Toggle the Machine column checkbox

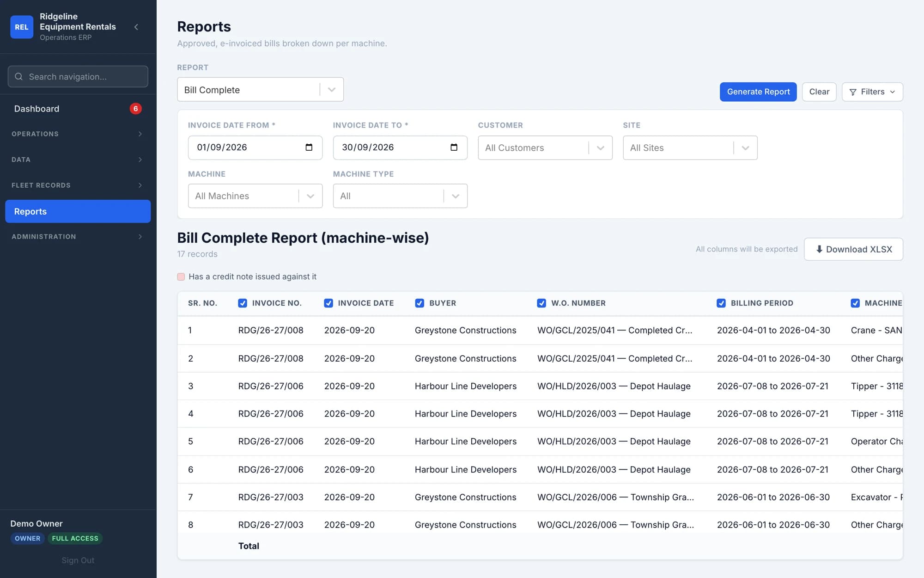(x=855, y=303)
